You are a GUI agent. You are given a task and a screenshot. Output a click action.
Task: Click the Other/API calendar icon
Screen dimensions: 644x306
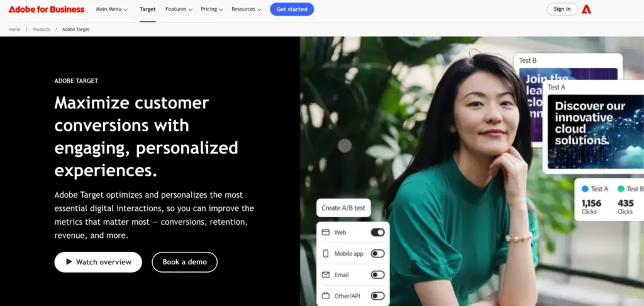coord(326,296)
